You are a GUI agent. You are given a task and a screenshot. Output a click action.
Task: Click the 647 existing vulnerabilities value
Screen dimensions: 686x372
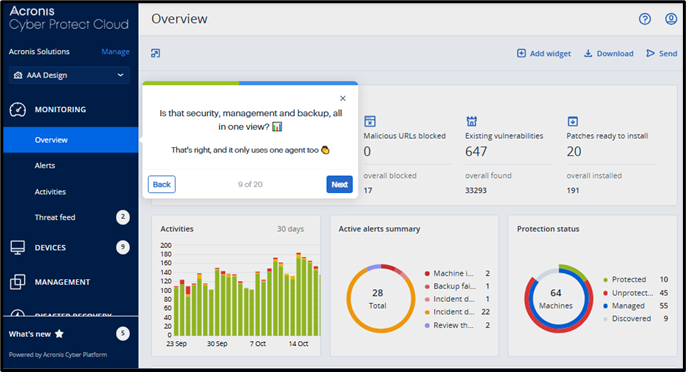(x=476, y=151)
